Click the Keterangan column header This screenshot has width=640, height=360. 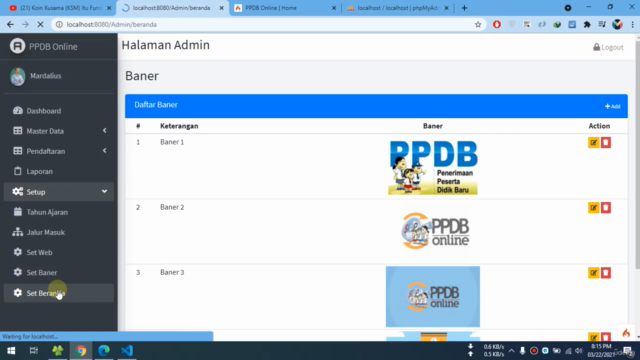179,126
